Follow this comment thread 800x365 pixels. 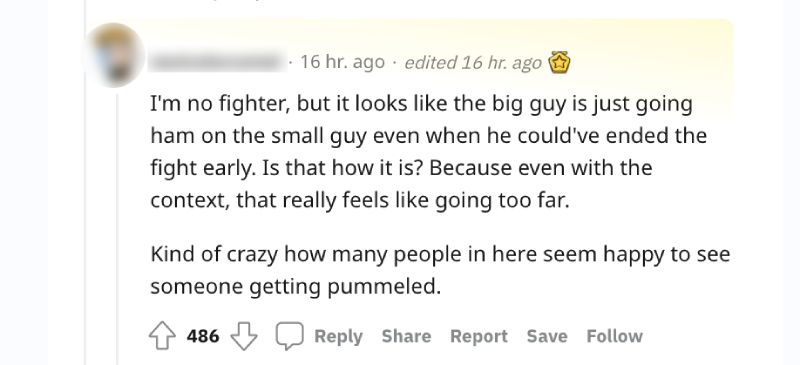(614, 336)
